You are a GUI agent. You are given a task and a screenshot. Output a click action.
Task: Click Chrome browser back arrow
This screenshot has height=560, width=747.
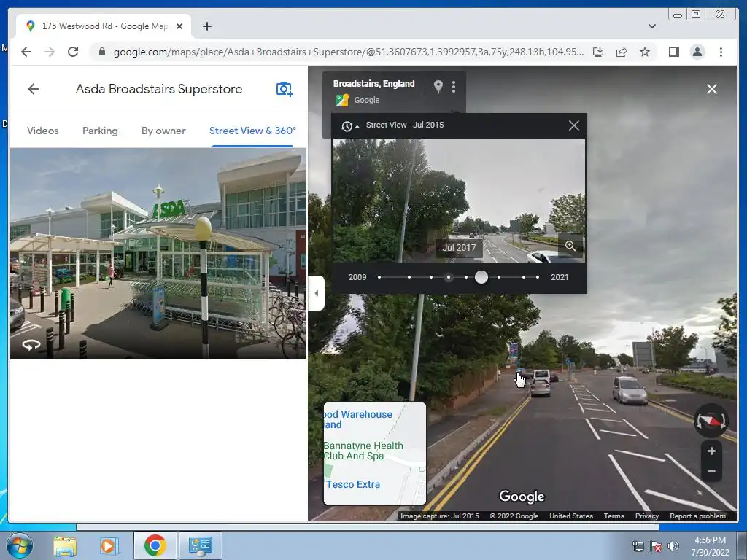26,52
